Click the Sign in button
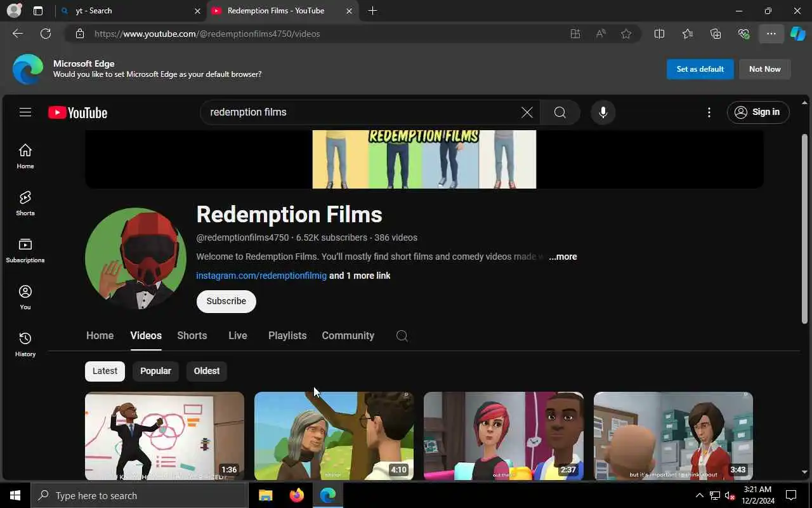This screenshot has width=812, height=508. tap(758, 112)
